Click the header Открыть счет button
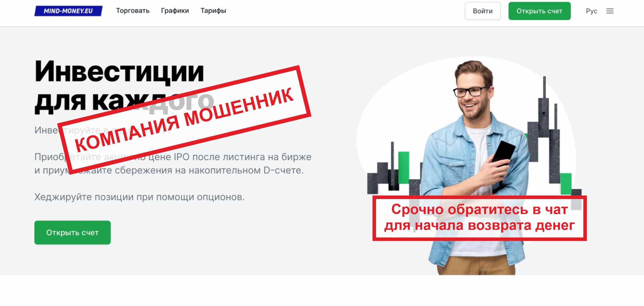 pyautogui.click(x=539, y=11)
